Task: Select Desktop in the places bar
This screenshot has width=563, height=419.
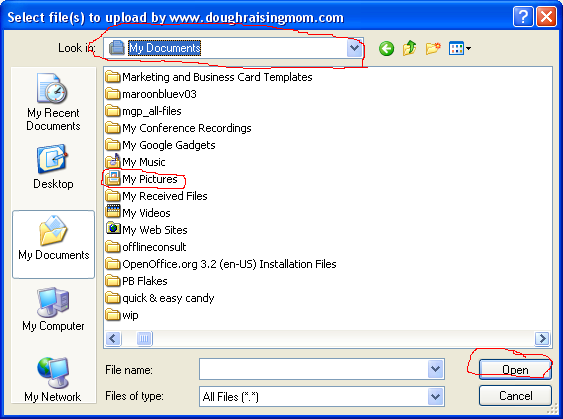Action: tap(53, 167)
